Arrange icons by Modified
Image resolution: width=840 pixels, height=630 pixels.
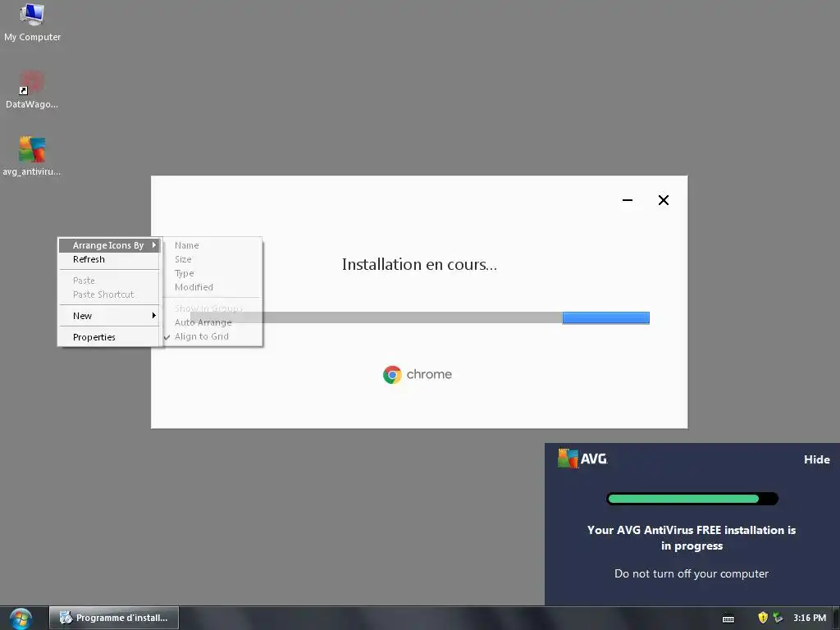212,287
